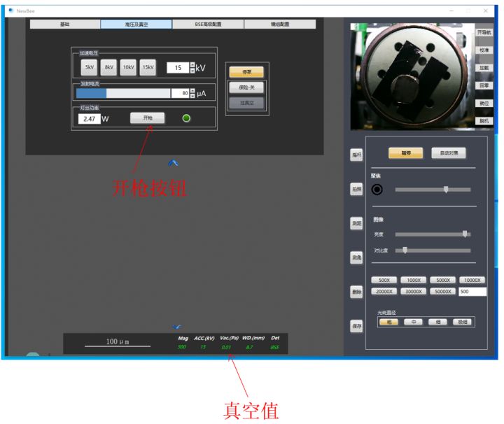
Task: Click the 删除 (delete) side button
Action: click(x=357, y=292)
